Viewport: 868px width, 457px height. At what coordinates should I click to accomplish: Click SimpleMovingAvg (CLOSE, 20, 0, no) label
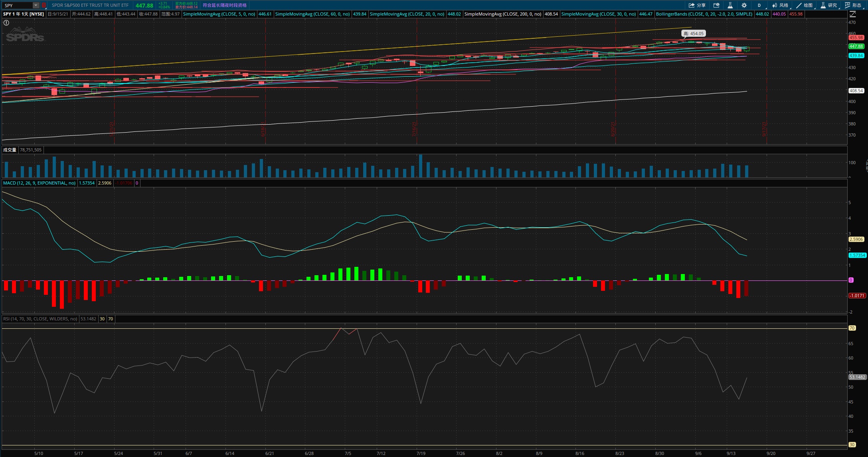[x=407, y=14]
